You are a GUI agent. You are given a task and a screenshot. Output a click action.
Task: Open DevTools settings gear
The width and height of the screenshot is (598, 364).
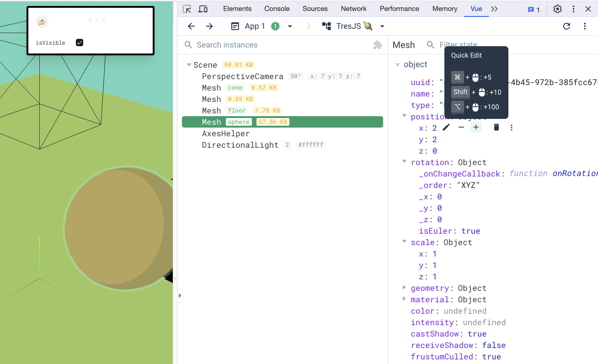557,9
